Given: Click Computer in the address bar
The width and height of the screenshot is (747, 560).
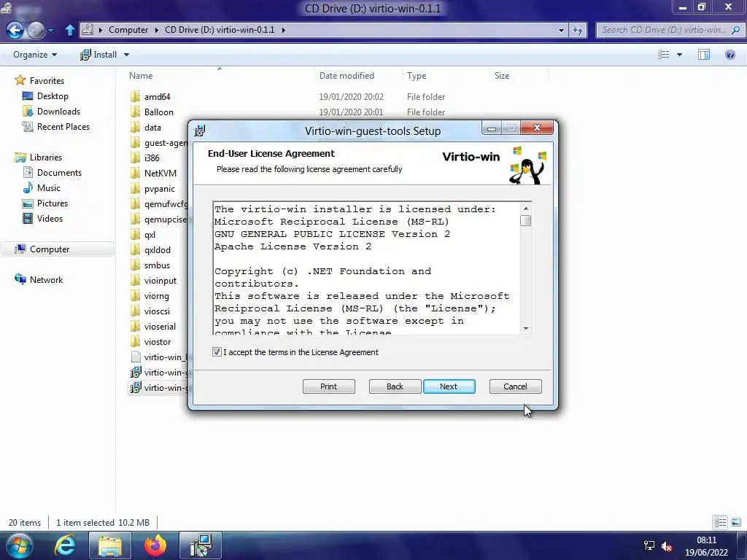Looking at the screenshot, I should (x=128, y=29).
